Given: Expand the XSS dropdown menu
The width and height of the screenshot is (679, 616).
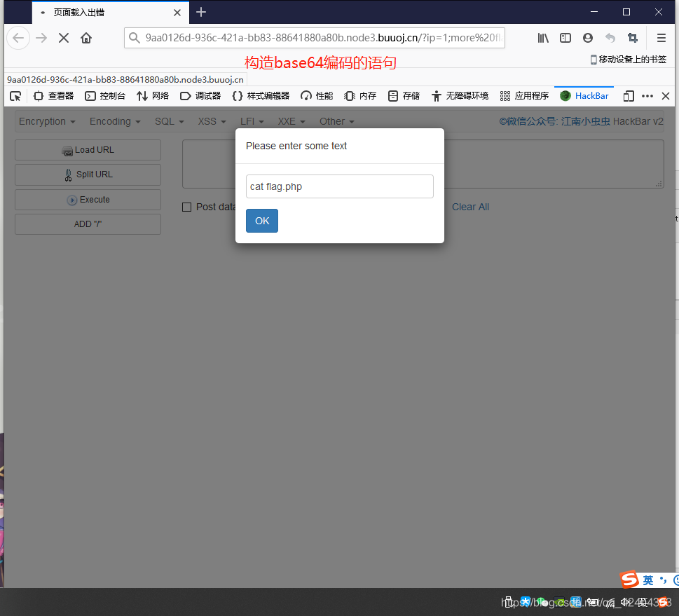Looking at the screenshot, I should point(212,122).
